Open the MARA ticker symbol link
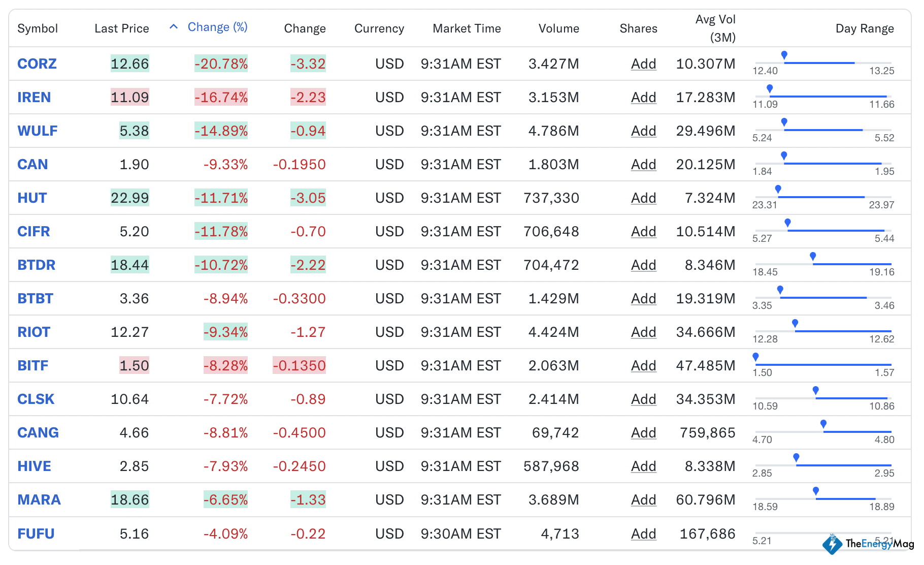The height and width of the screenshot is (565, 924). [x=39, y=500]
